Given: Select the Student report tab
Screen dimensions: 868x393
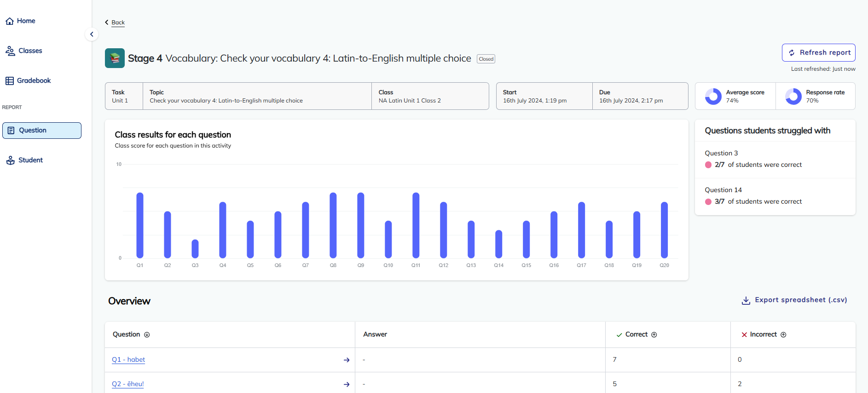Looking at the screenshot, I should (24, 160).
